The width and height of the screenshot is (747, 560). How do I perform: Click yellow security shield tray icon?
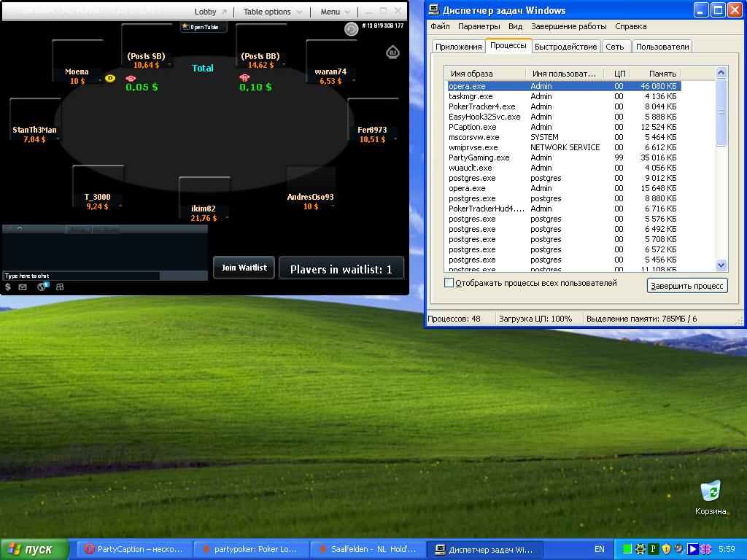666,549
